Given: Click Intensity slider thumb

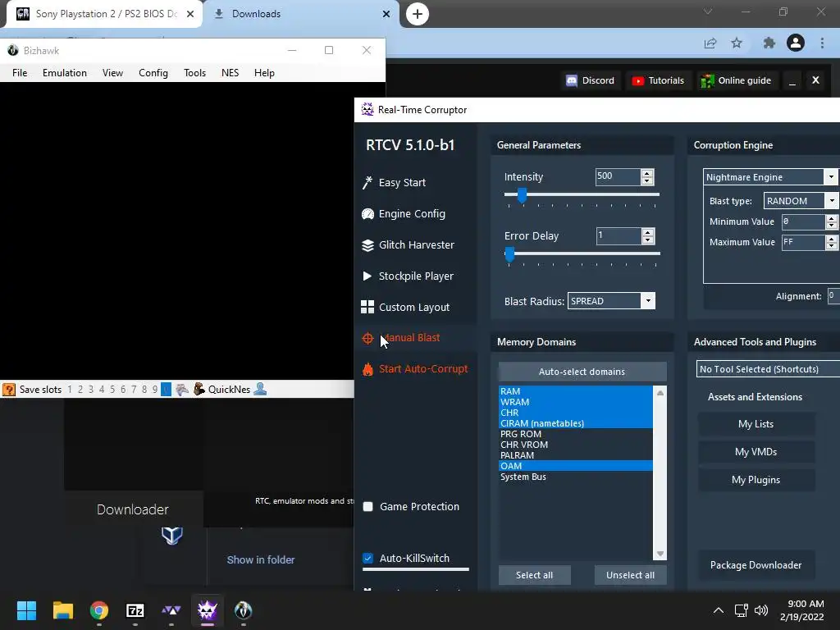Looking at the screenshot, I should pyautogui.click(x=522, y=195).
